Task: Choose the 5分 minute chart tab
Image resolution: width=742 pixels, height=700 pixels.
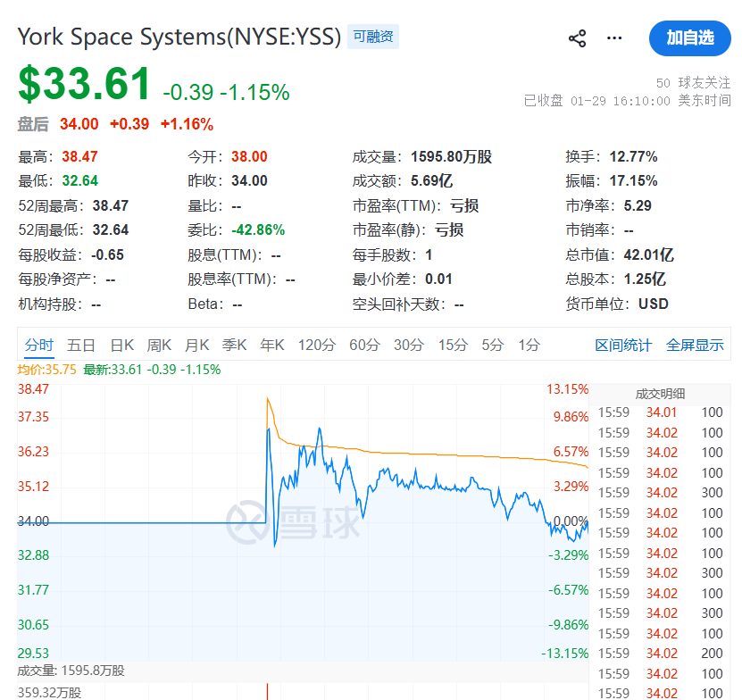Action: coord(493,345)
